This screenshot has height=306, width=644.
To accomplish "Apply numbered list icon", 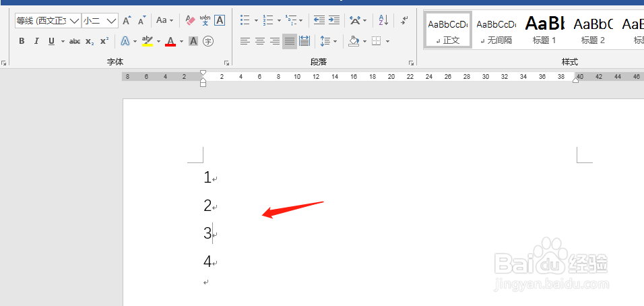I will [268, 20].
